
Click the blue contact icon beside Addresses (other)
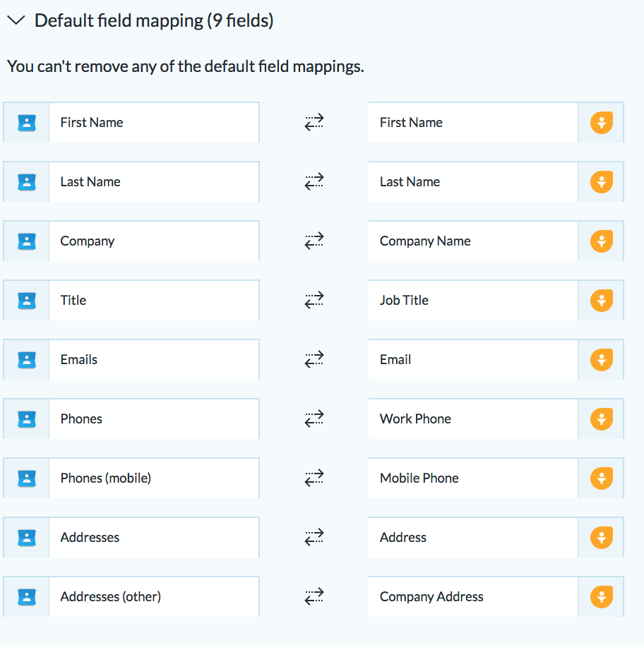(27, 596)
